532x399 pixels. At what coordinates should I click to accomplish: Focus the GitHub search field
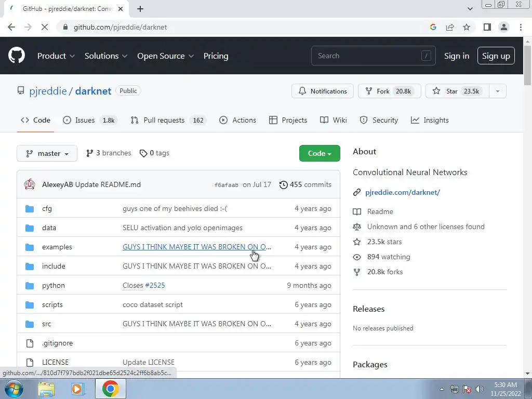373,56
